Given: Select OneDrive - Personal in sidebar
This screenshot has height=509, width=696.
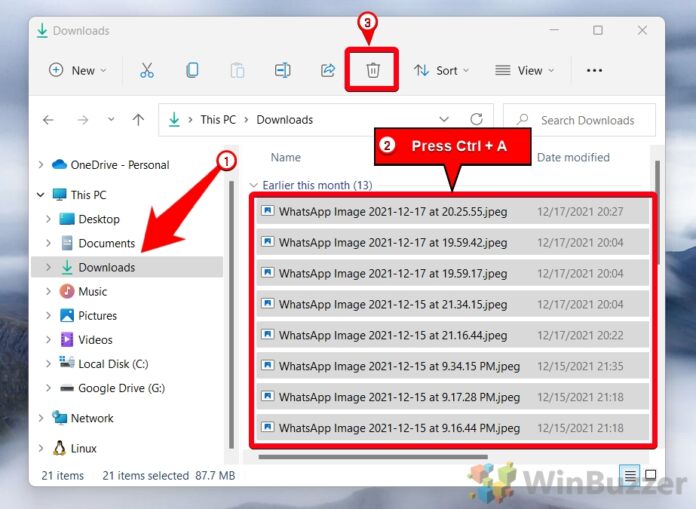Looking at the screenshot, I should pyautogui.click(x=120, y=165).
